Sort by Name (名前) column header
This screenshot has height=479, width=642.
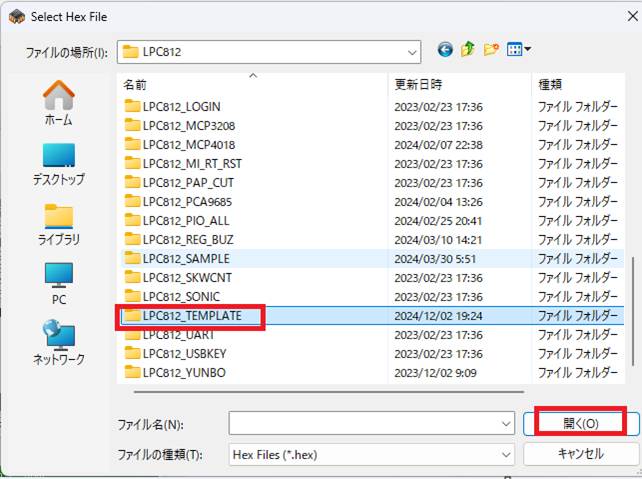click(x=250, y=85)
